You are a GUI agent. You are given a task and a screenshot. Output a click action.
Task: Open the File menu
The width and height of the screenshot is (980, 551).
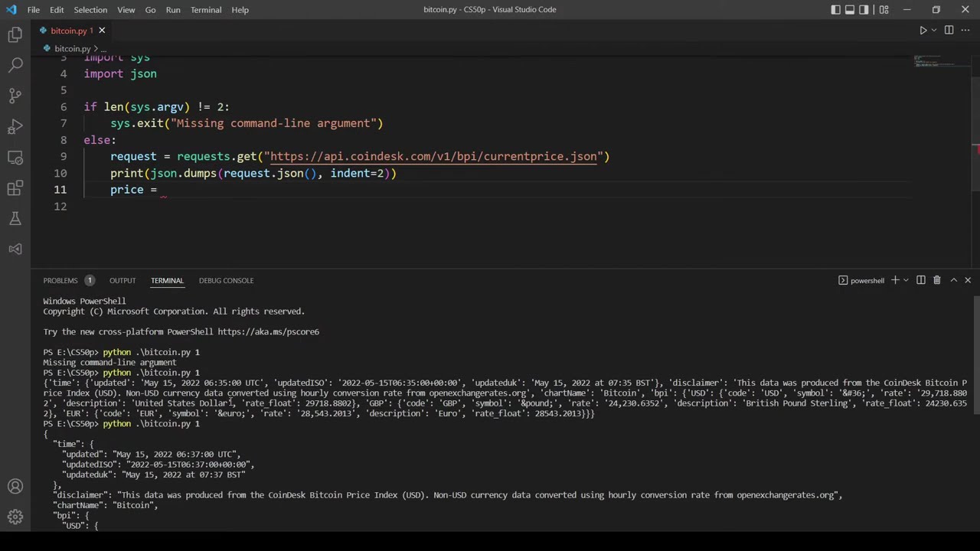pyautogui.click(x=34, y=9)
